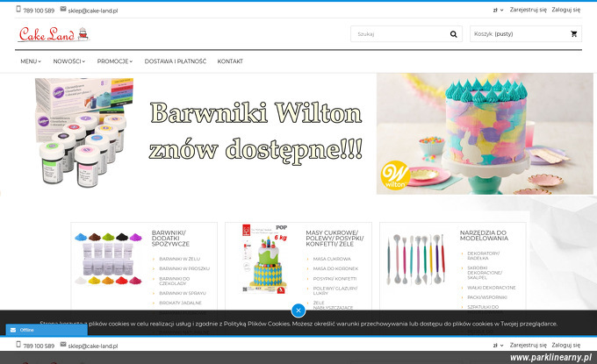Open BARWNIKI W ŻELU subcategory

click(x=179, y=259)
